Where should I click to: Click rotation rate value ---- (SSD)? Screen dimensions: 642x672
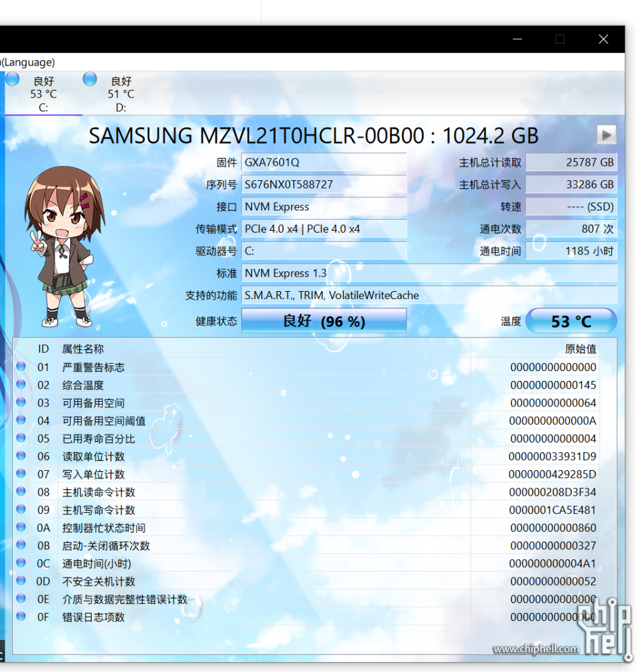(571, 207)
